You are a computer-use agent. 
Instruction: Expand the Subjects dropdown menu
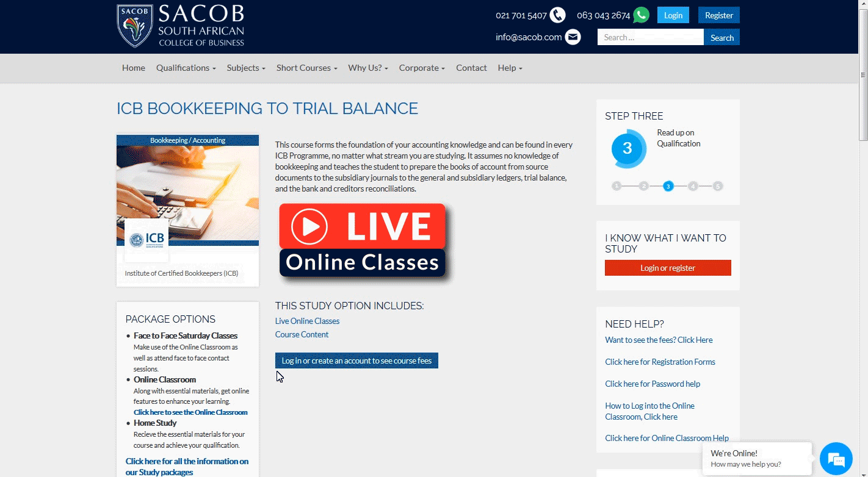(x=246, y=68)
